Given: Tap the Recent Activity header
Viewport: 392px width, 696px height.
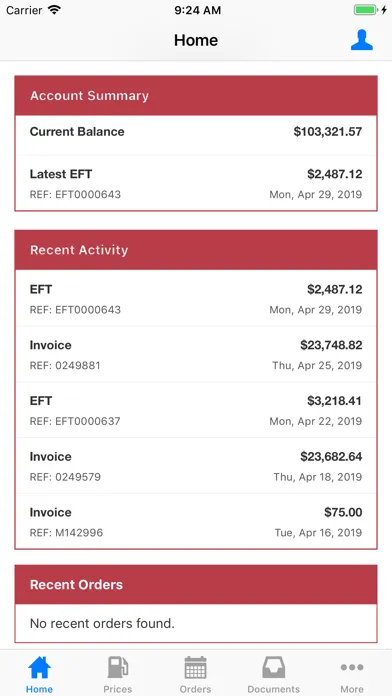Looking at the screenshot, I should point(196,250).
